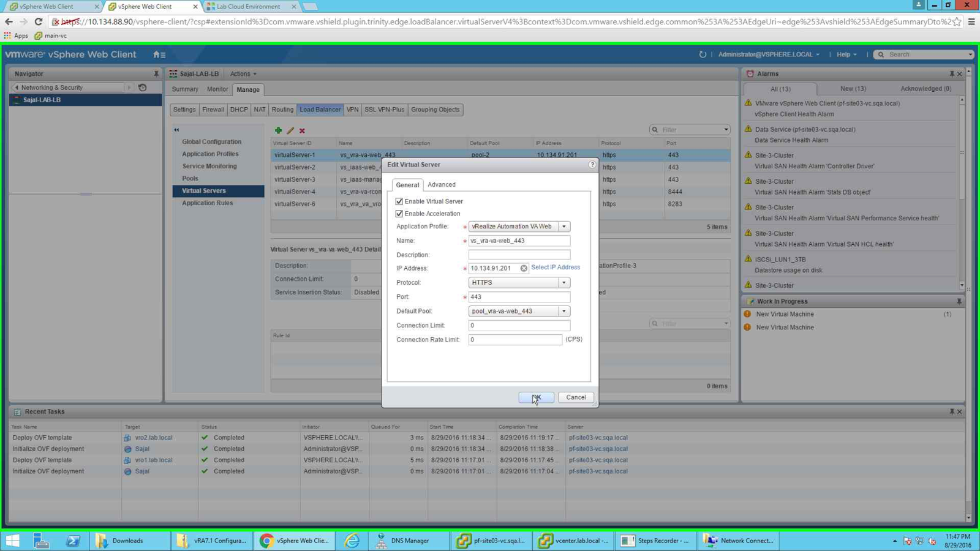
Task: Click the Description input field
Action: point(519,255)
